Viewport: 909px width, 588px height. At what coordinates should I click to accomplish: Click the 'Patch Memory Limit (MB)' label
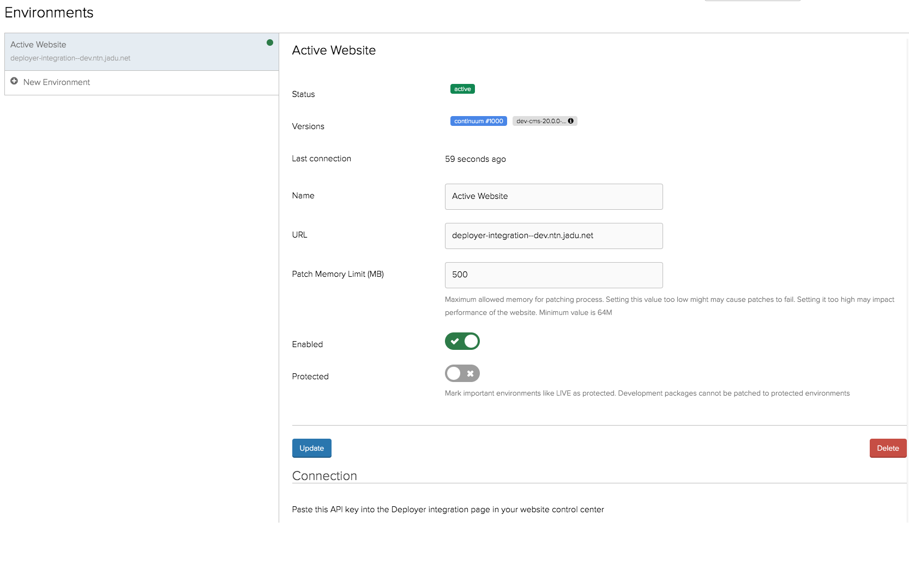[338, 274]
